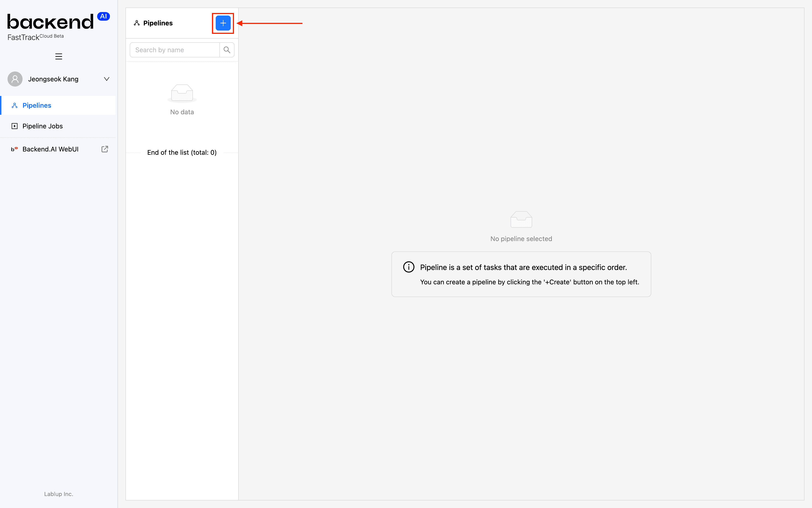
Task: Click the 'No data' text
Action: click(182, 112)
